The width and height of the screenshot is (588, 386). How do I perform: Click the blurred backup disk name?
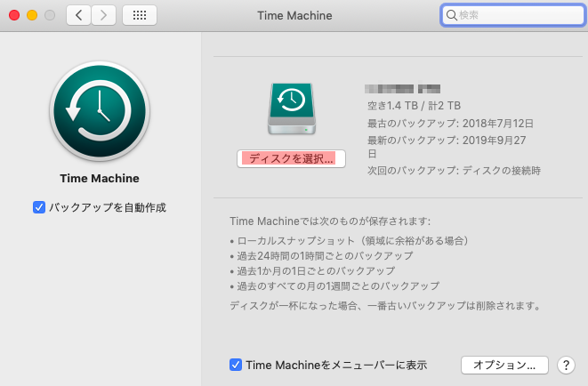404,89
